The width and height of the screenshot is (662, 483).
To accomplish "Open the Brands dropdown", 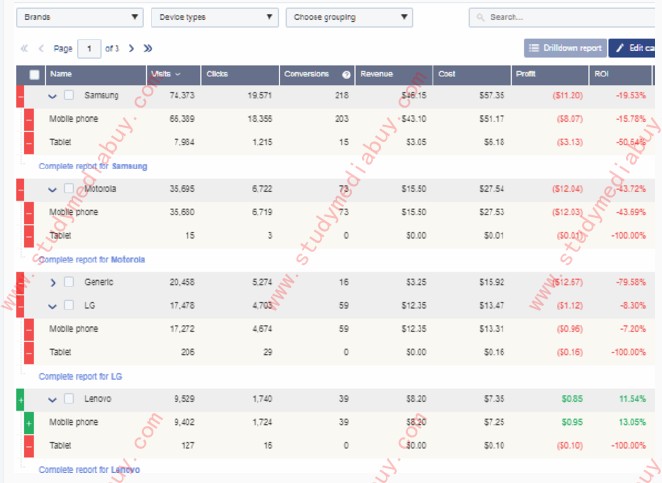I will [x=80, y=17].
